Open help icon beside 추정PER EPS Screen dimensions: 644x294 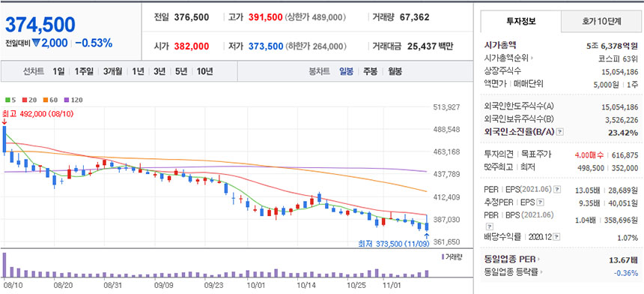[541, 202]
